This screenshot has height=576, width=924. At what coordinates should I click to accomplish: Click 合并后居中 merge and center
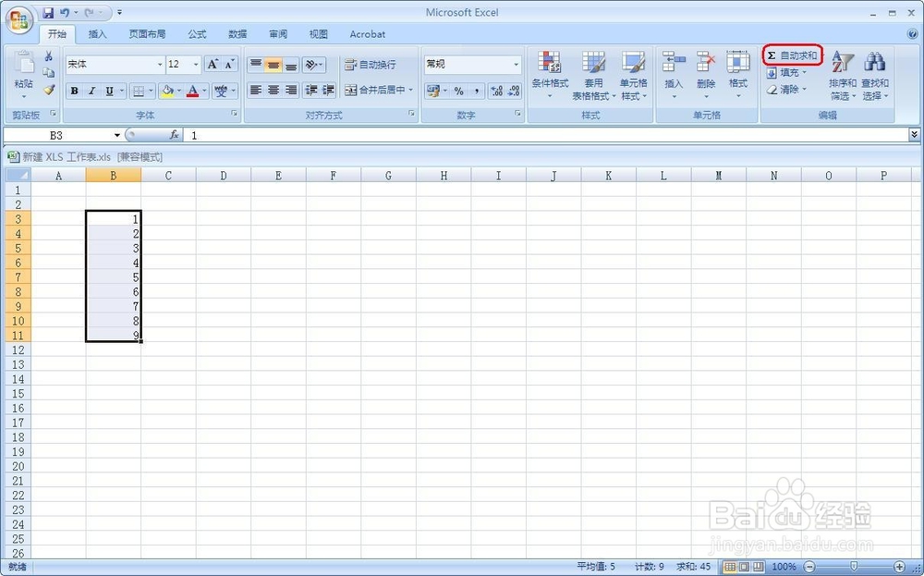click(x=375, y=91)
